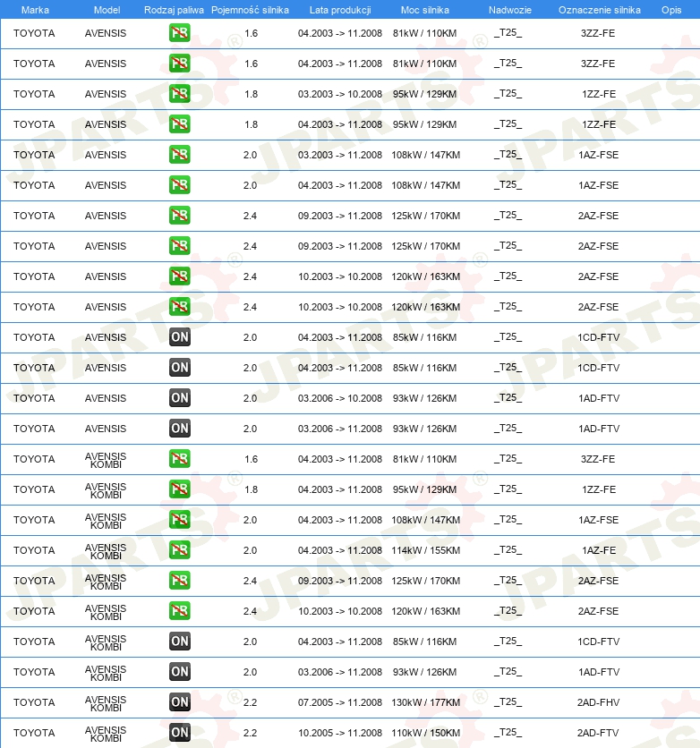Image resolution: width=700 pixels, height=748 pixels.
Task: Click petrol icon in non-Kombi 1.8 04.2003 1ZZ-FE row
Action: pos(179,124)
